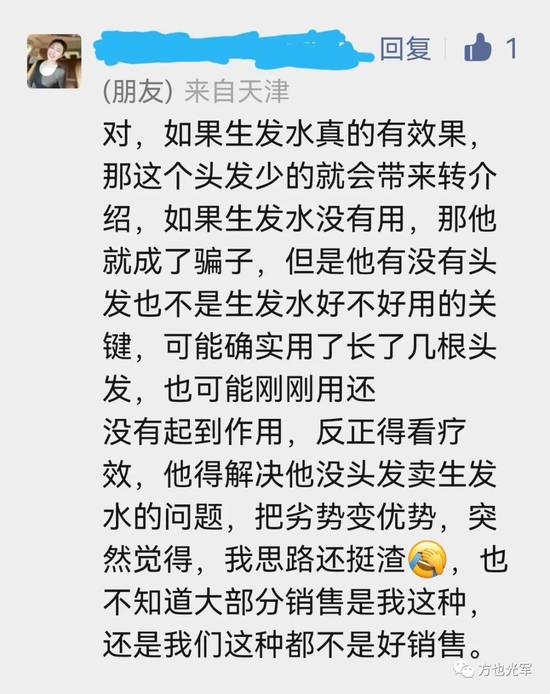This screenshot has width=550, height=694.
Task: Click the line containing 可能确实用了长了几根头
Action: [299, 347]
